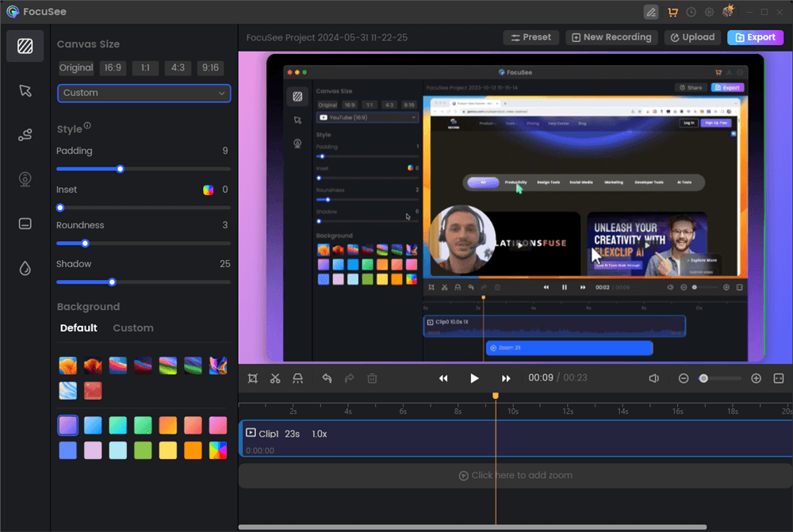Click the edit pencil icon in title bar
Screen dimensions: 793x532
coord(651,12)
